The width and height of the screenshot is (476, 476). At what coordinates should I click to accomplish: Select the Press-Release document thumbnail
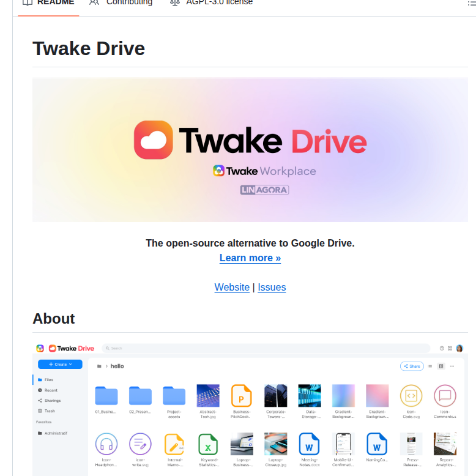click(x=411, y=444)
